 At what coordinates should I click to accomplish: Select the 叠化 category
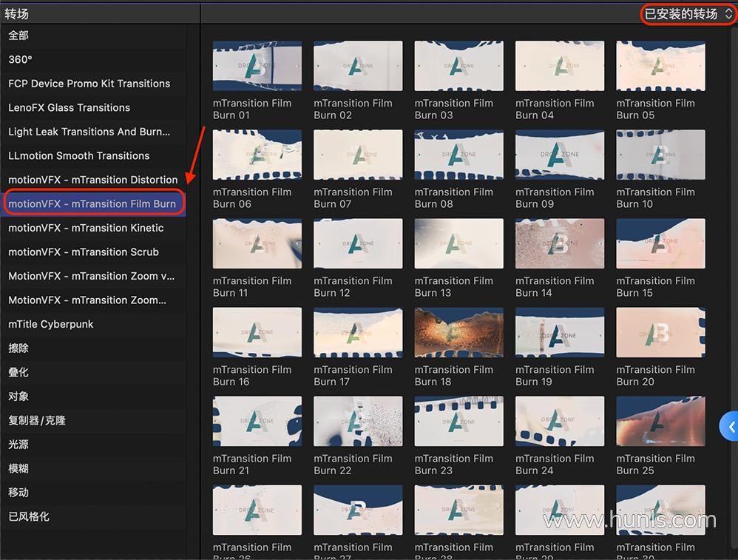[93, 372]
